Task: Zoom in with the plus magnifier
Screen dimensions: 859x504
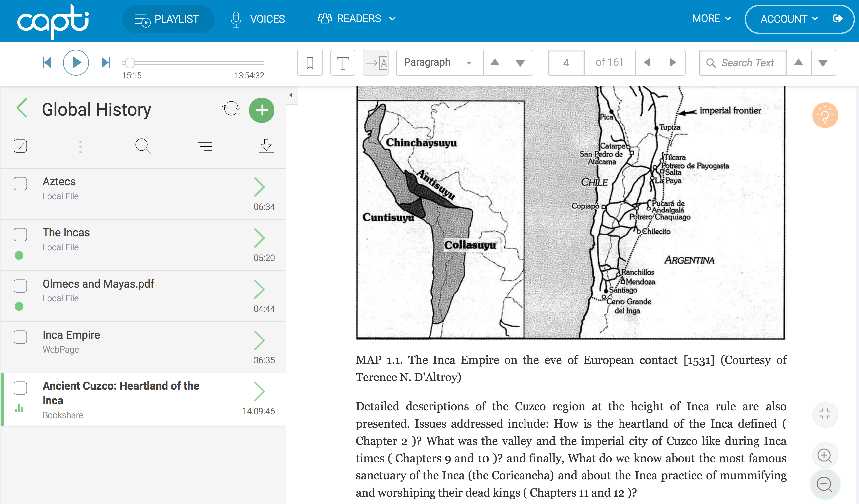Action: (824, 455)
